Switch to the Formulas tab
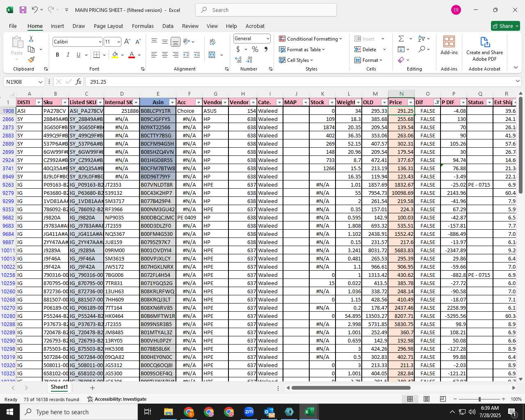This screenshot has width=525, height=420. (143, 26)
